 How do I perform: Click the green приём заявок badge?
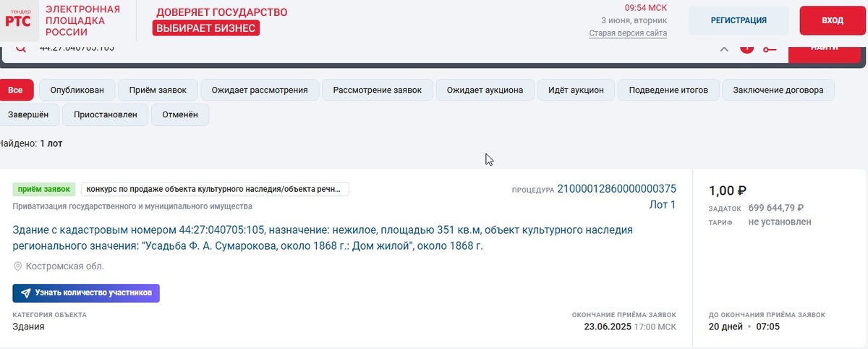44,189
